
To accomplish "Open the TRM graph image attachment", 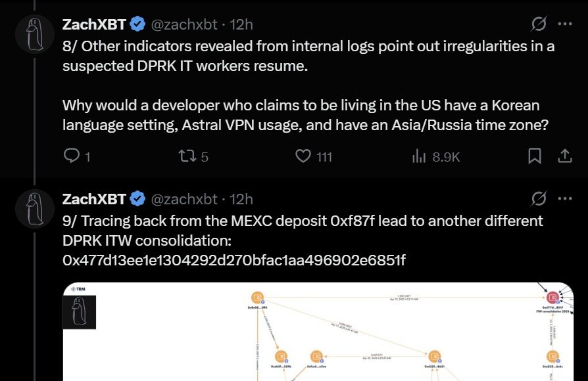I will click(x=318, y=332).
